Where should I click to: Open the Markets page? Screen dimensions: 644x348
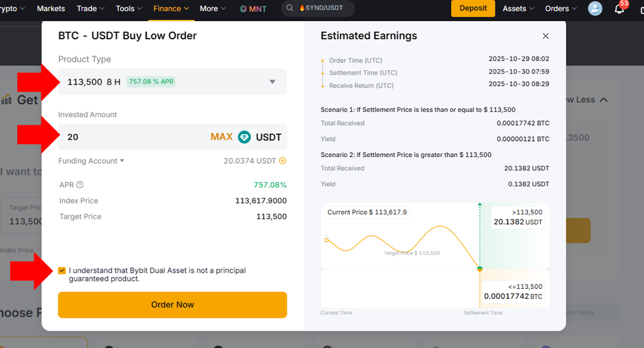coord(51,8)
